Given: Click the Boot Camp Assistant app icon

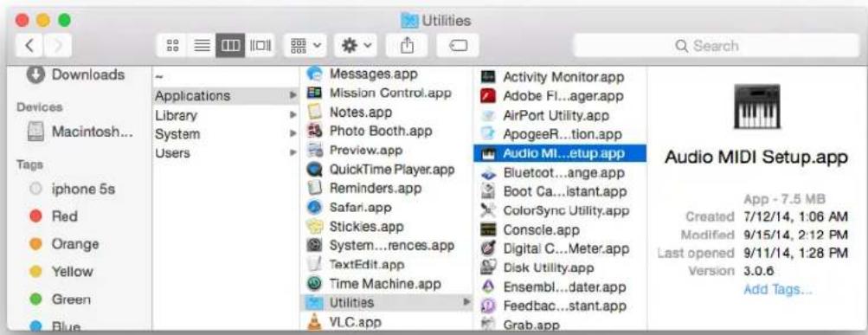Looking at the screenshot, I should point(488,191).
